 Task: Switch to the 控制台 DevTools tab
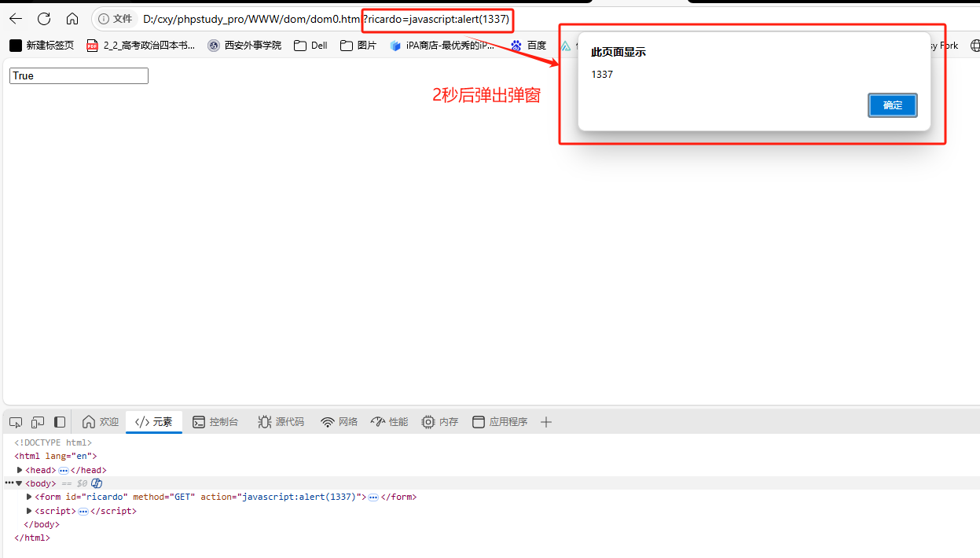(215, 422)
